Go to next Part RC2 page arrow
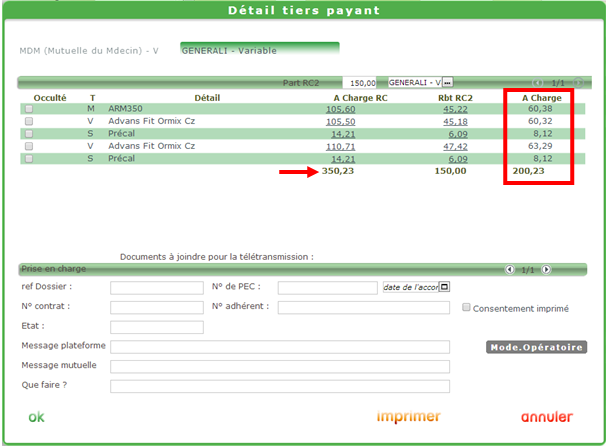The width and height of the screenshot is (607, 447). (x=578, y=83)
